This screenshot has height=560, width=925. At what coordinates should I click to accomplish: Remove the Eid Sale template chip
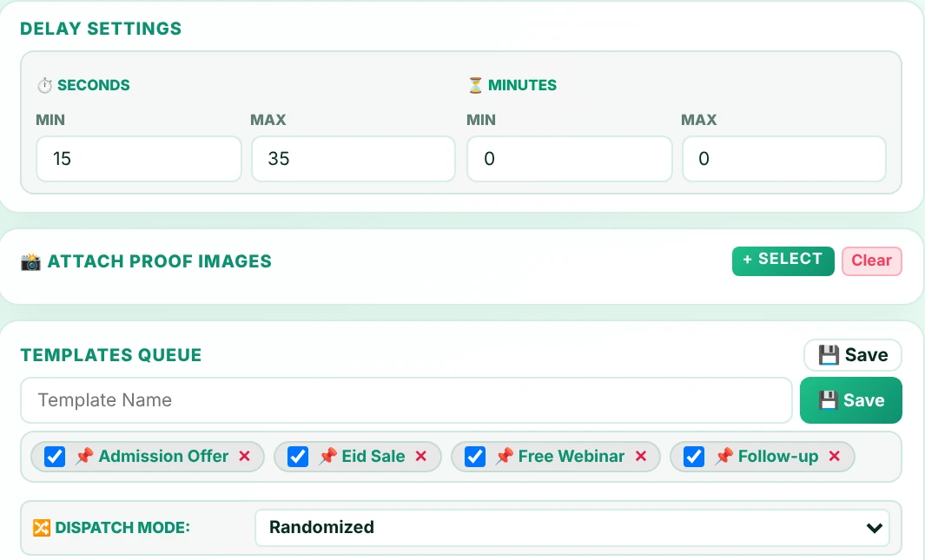[x=420, y=457]
